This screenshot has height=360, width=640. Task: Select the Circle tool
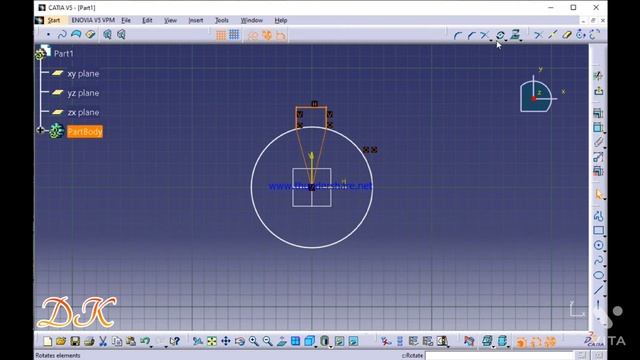(598, 245)
